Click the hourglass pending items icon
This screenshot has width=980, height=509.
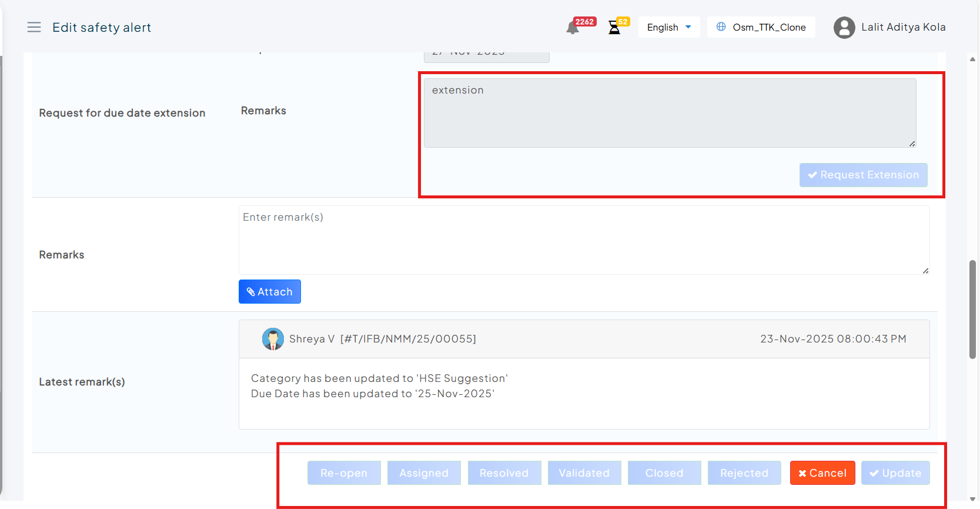(614, 28)
